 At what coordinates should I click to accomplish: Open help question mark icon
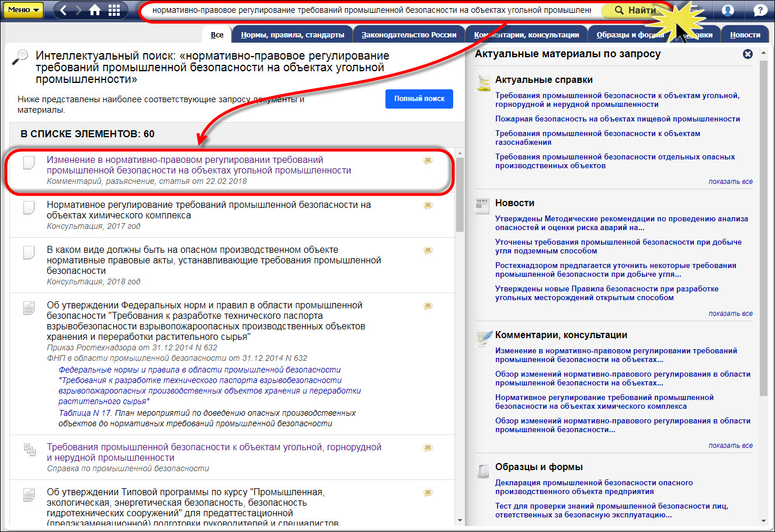(x=760, y=10)
